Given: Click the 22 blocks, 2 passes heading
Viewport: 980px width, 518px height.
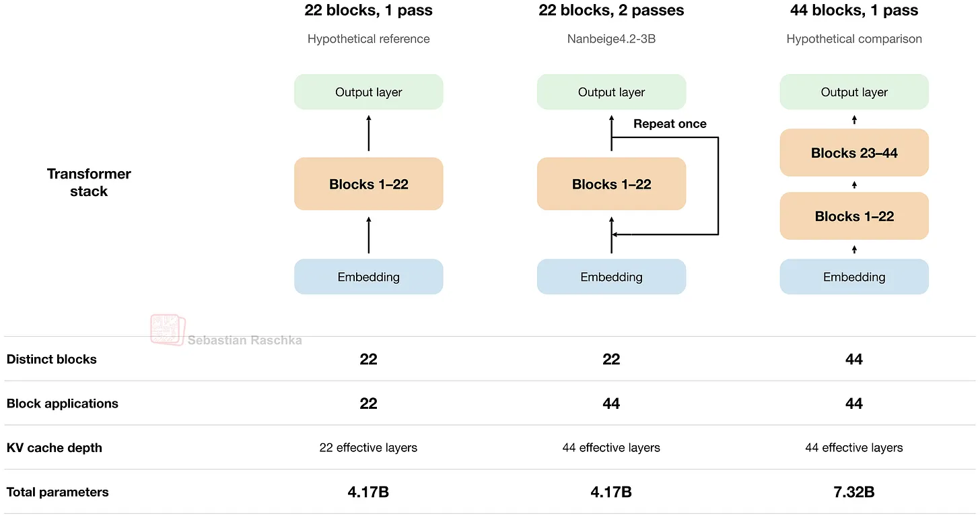Looking at the screenshot, I should click(611, 10).
